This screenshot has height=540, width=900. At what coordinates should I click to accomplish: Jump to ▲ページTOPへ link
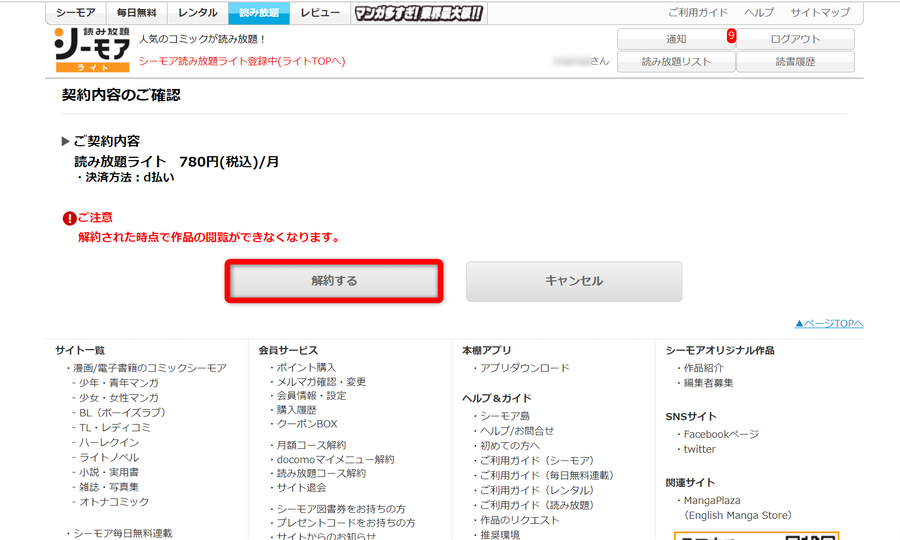coord(829,324)
